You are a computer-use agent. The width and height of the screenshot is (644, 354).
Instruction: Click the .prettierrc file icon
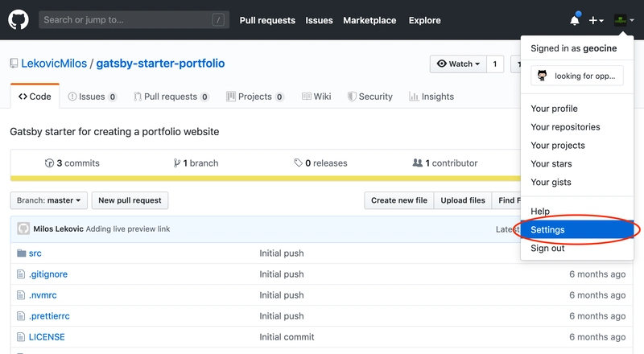[x=21, y=316]
